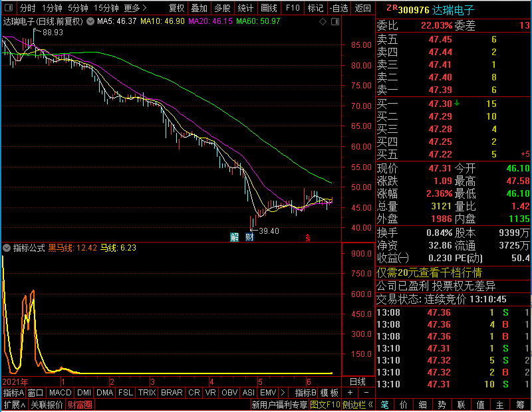This screenshot has height=412, width=532.
Task: Click the 返回 back button
Action: point(362,8)
